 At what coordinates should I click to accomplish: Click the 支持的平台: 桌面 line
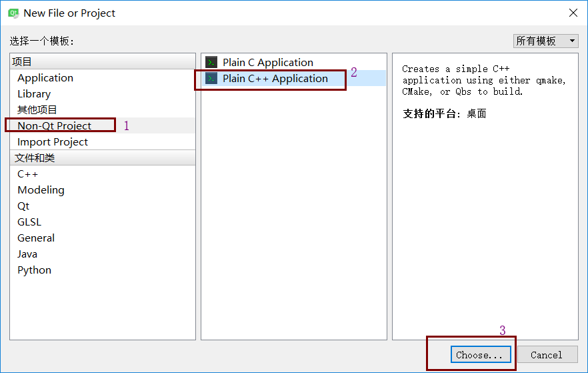pos(445,113)
